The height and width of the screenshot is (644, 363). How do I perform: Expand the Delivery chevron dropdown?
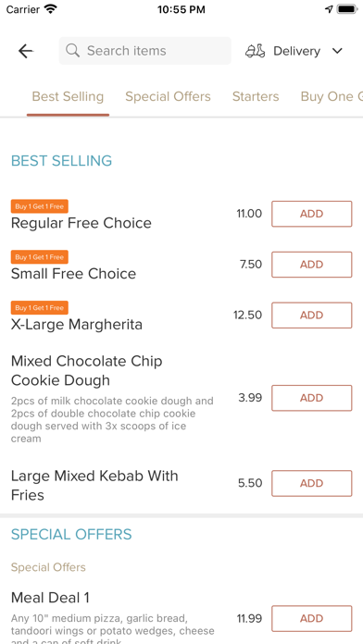pos(337,51)
